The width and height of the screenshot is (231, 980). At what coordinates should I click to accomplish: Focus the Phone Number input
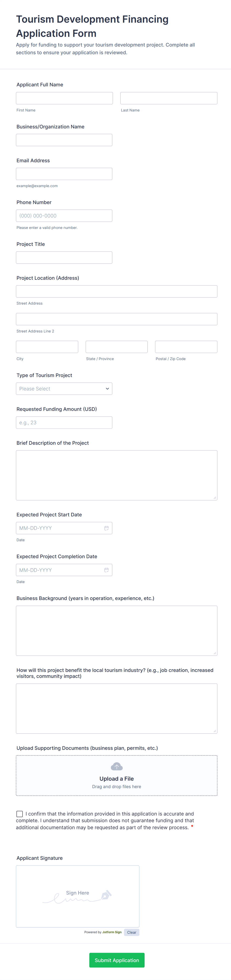[x=64, y=216]
